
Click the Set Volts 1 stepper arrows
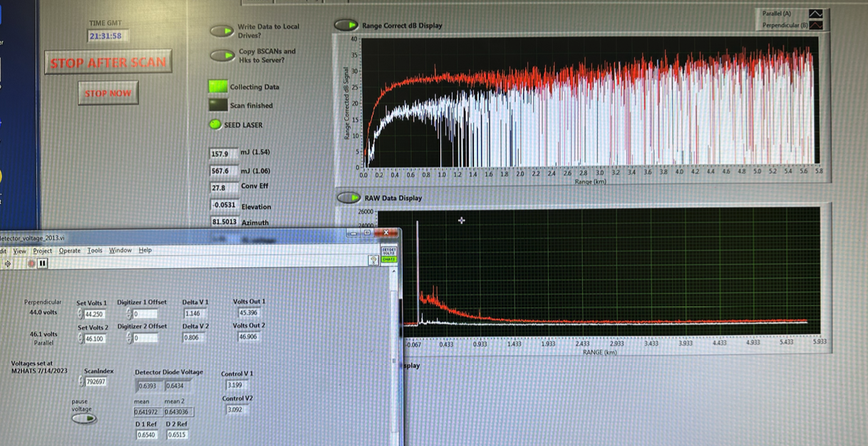80,313
